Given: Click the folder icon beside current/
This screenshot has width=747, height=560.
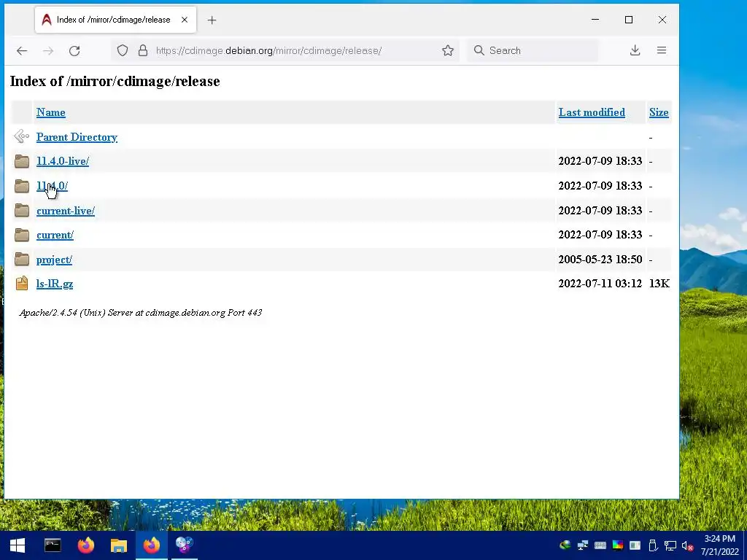Looking at the screenshot, I should [21, 235].
